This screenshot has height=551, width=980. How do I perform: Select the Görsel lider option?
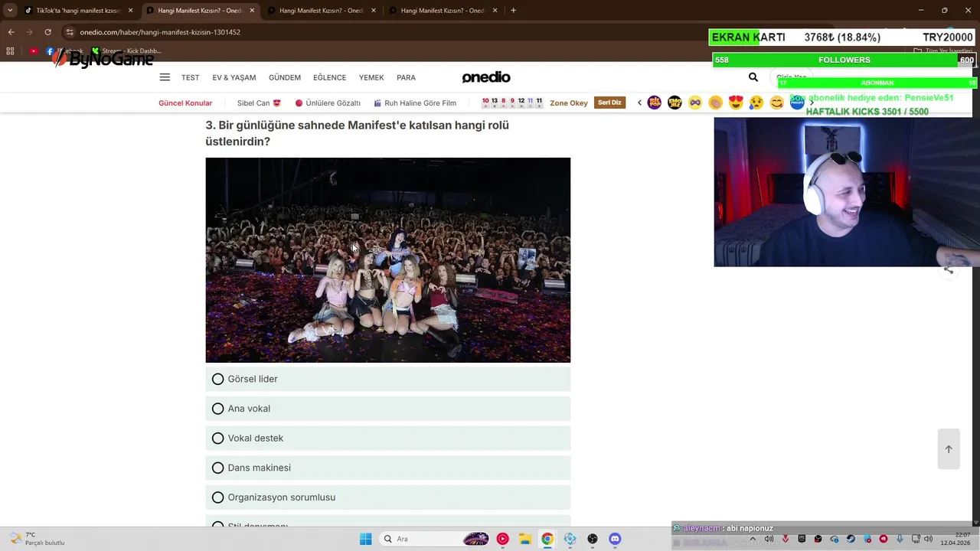(x=388, y=379)
